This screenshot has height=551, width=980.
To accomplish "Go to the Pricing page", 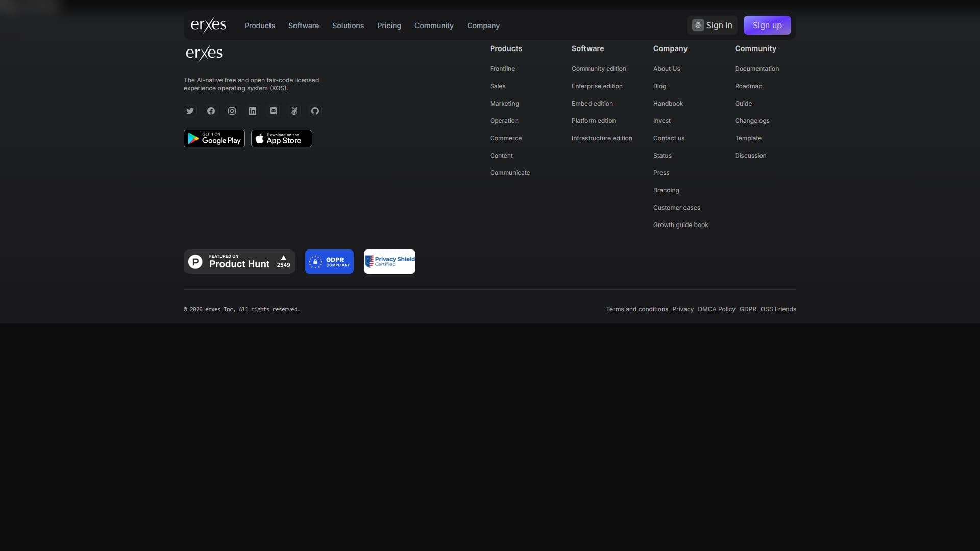I will pos(389,26).
